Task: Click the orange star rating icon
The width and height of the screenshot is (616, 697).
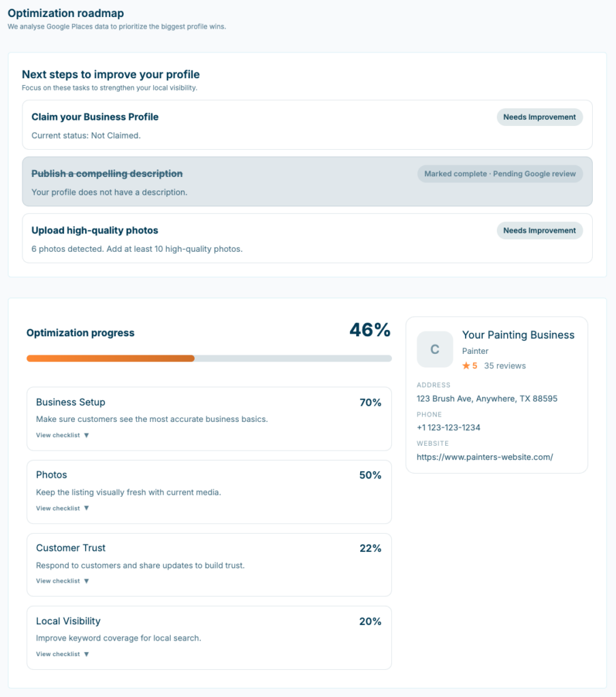Action: (466, 366)
